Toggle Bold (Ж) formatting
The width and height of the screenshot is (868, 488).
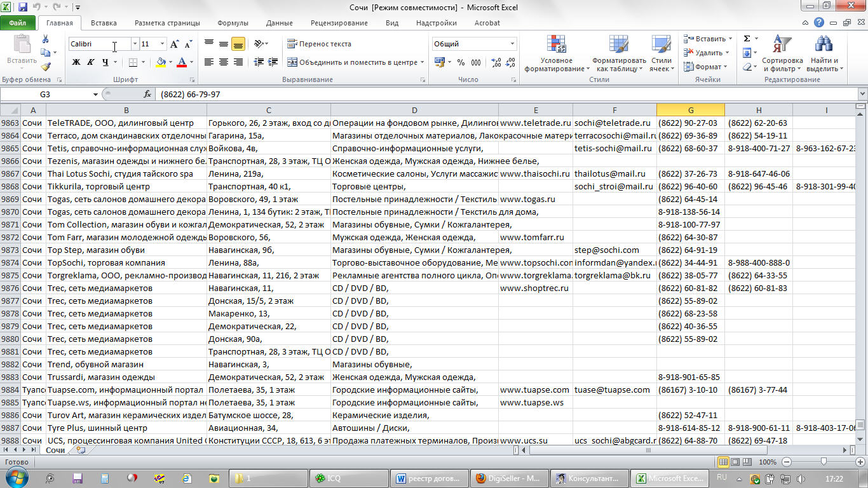76,62
